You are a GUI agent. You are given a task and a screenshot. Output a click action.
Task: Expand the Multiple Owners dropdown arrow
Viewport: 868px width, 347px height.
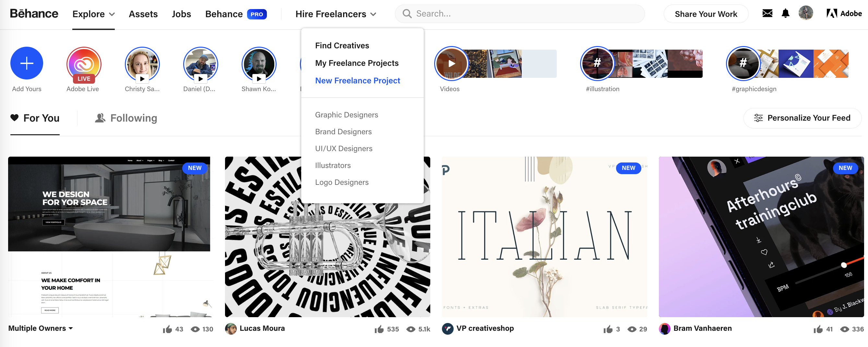pos(71,328)
